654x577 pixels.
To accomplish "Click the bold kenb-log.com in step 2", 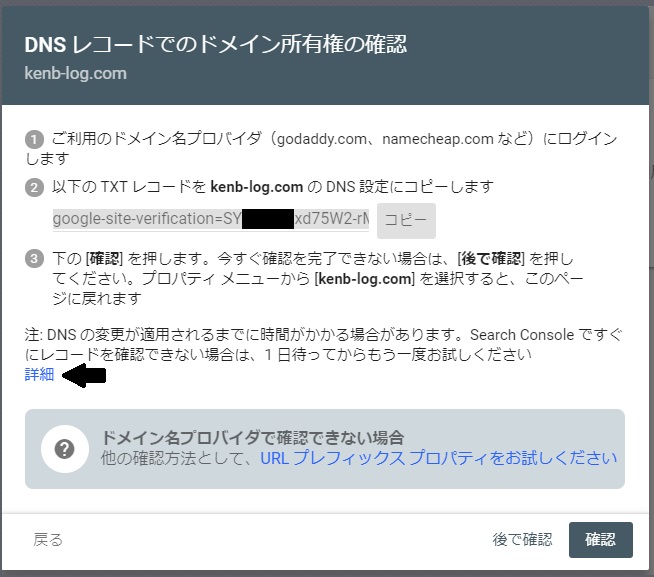I will pyautogui.click(x=257, y=186).
